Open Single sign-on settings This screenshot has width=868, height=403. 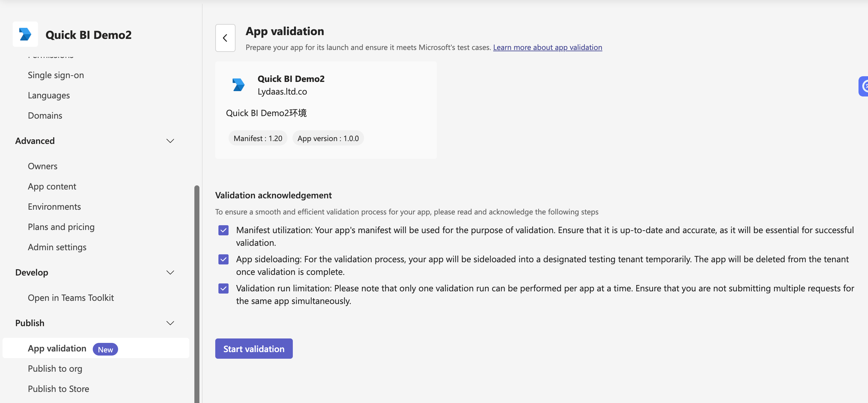(x=56, y=75)
